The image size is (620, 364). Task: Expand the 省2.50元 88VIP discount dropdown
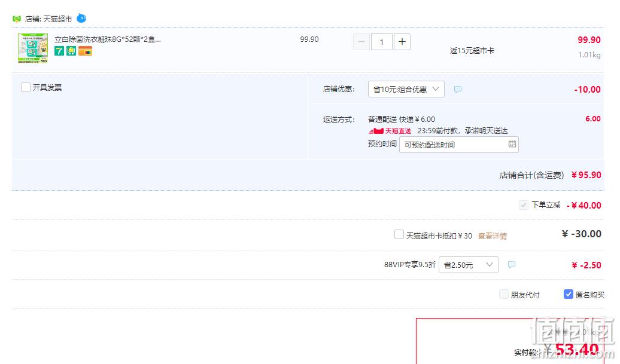click(x=469, y=265)
